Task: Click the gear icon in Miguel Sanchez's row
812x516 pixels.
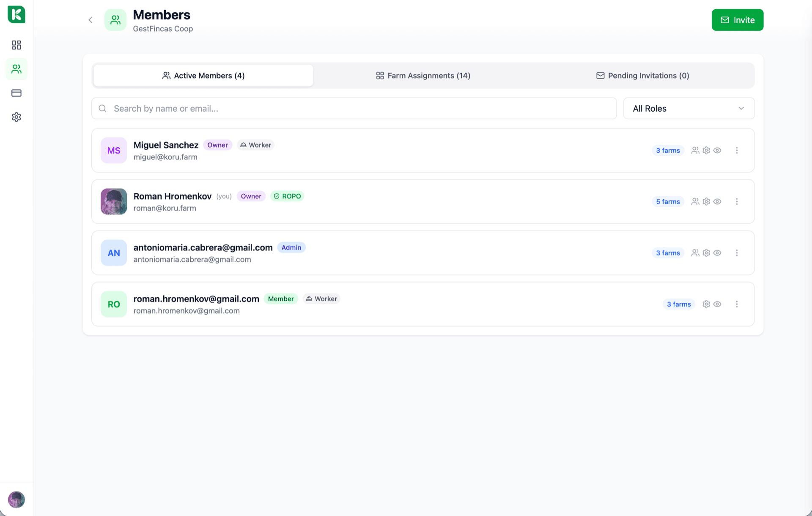Action: pos(706,151)
